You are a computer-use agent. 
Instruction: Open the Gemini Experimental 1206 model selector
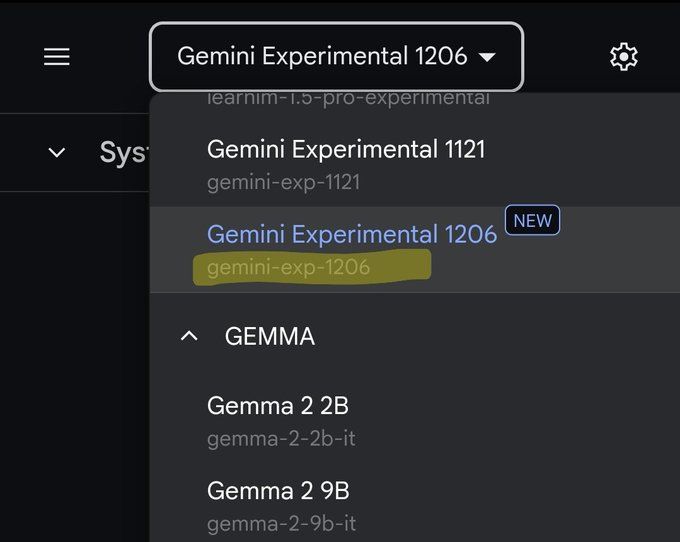tap(337, 57)
